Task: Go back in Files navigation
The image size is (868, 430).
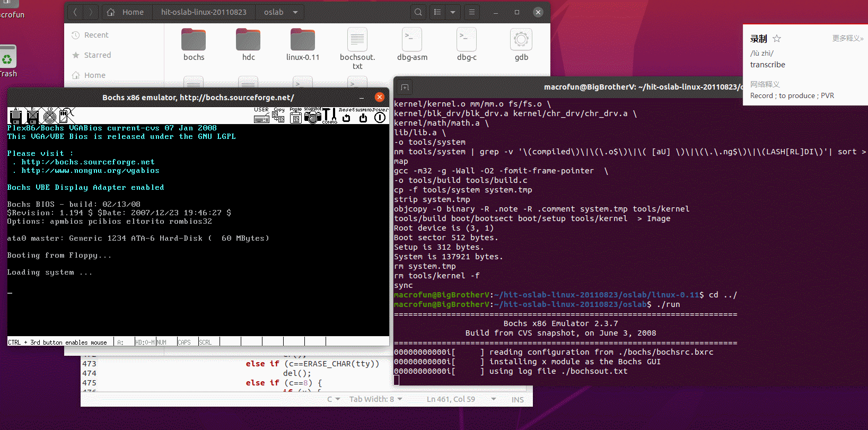Action: [75, 12]
